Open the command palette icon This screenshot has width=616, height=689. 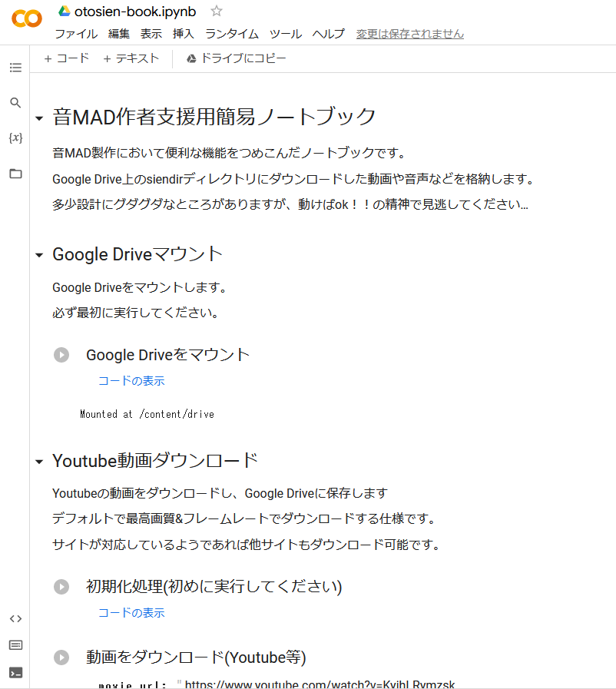point(15,645)
